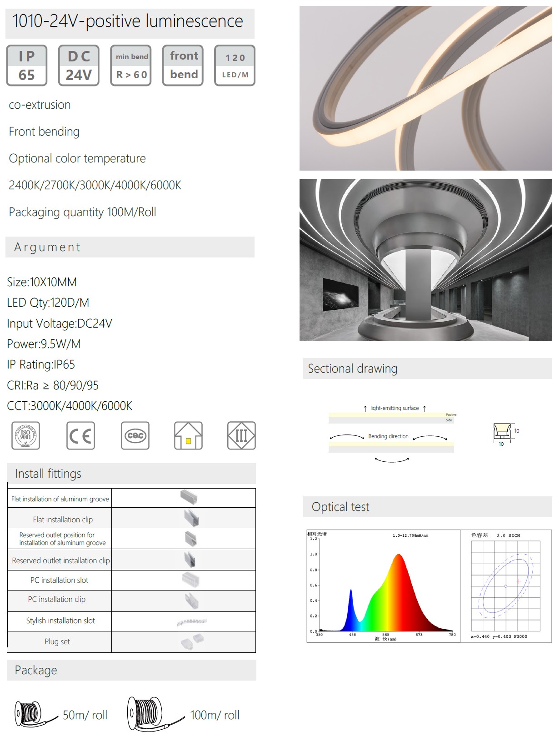560x742 pixels.
Task: Click the LED Qty:120D/M specification
Action: [48, 303]
